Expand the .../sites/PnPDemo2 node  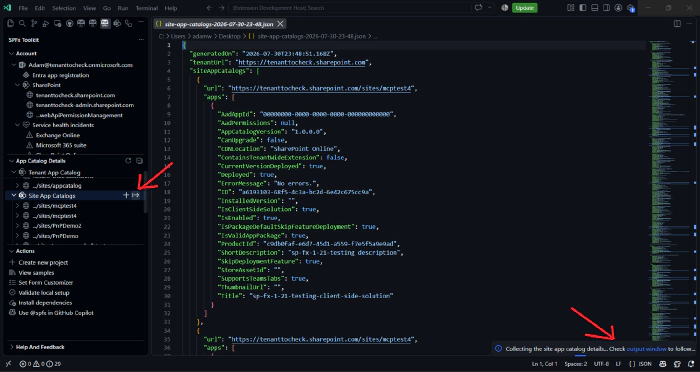[x=18, y=226]
